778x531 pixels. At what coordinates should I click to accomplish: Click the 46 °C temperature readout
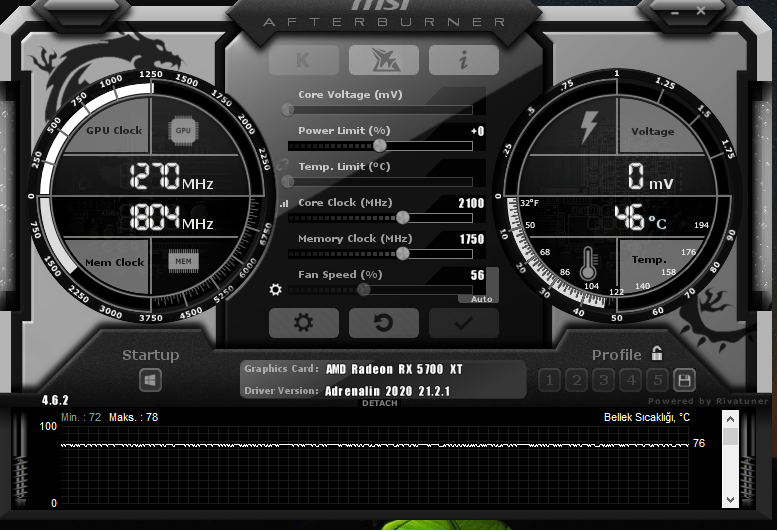(640, 217)
